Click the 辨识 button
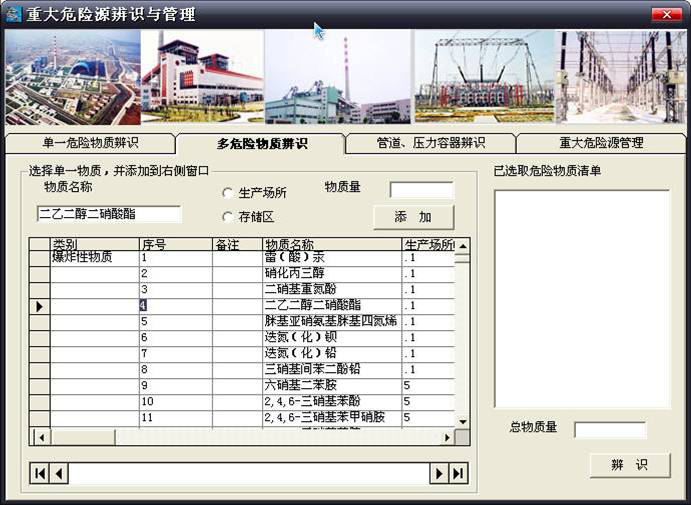The width and height of the screenshot is (691, 505). (x=628, y=465)
